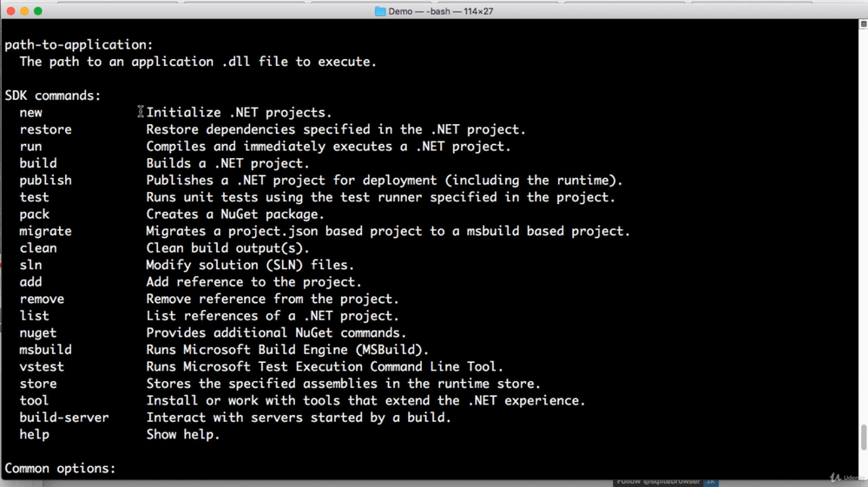The width and height of the screenshot is (868, 487).
Task: Click the 'build-server' command name
Action: pyautogui.click(x=64, y=418)
